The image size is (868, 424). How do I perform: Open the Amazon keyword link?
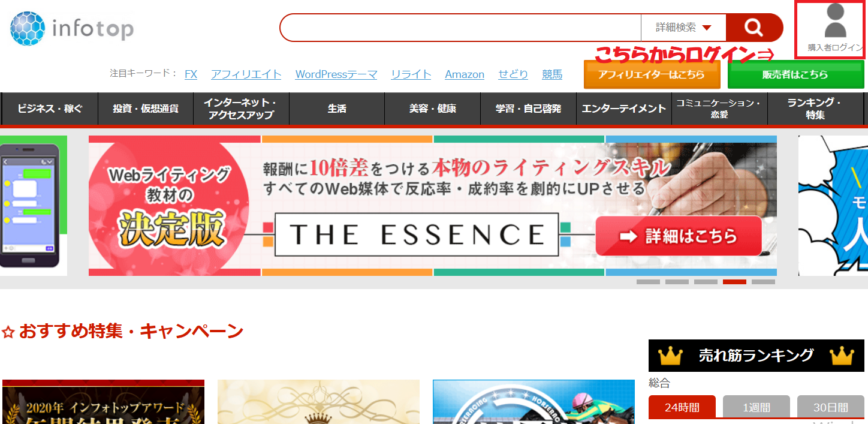tap(465, 74)
